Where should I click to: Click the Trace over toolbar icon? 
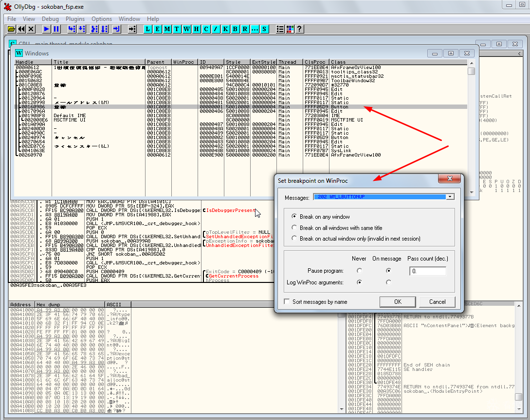pos(105,29)
